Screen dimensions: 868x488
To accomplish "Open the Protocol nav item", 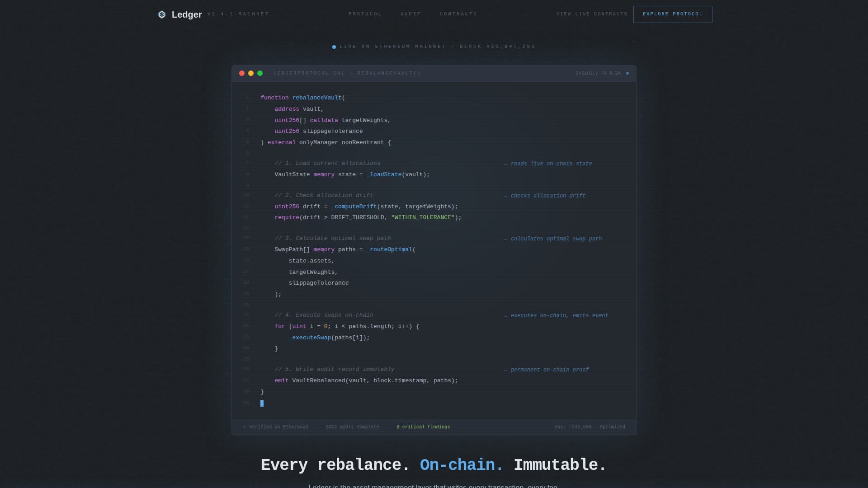I will [x=365, y=14].
